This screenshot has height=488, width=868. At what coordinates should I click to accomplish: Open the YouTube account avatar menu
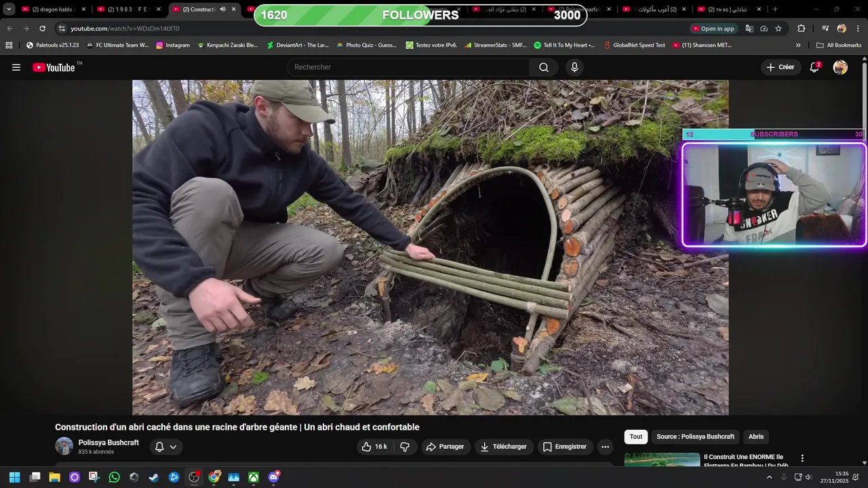pos(840,67)
